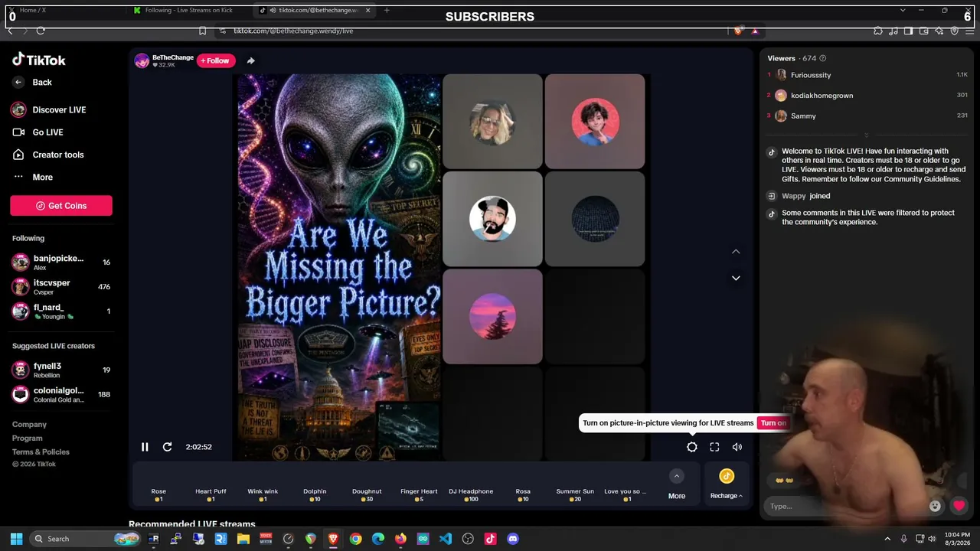Share the BeTheChange LIVE stream
980x551 pixels.
(250, 60)
